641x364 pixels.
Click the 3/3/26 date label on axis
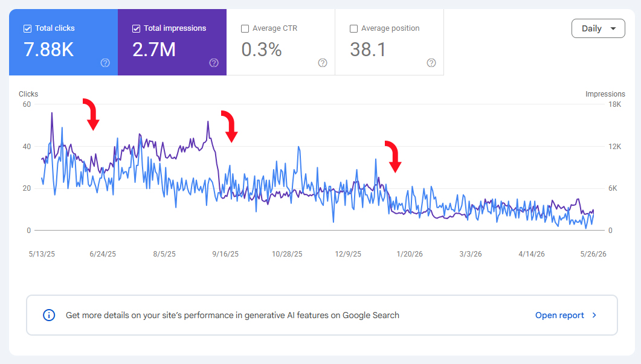(x=471, y=254)
